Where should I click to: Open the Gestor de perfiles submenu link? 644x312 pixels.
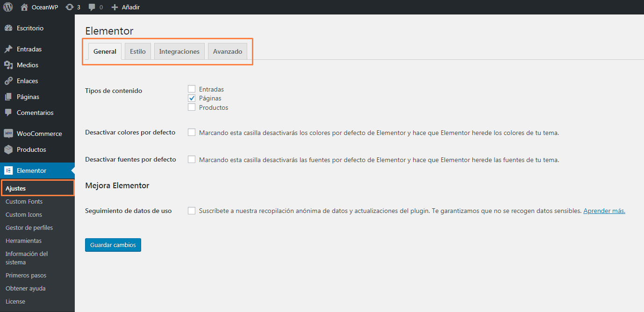point(29,227)
